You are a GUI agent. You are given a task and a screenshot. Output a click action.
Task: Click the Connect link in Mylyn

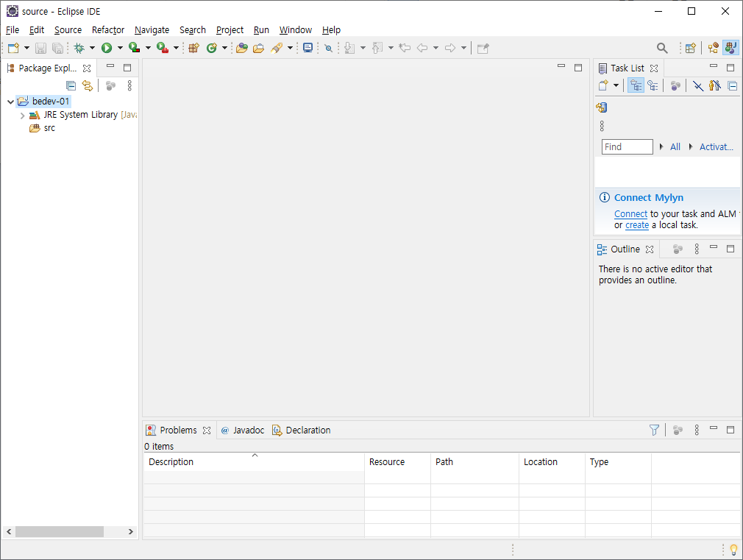pos(630,214)
